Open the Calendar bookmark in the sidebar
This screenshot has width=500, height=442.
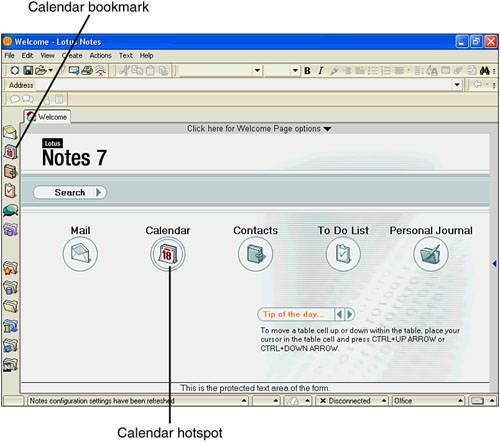tap(10, 152)
